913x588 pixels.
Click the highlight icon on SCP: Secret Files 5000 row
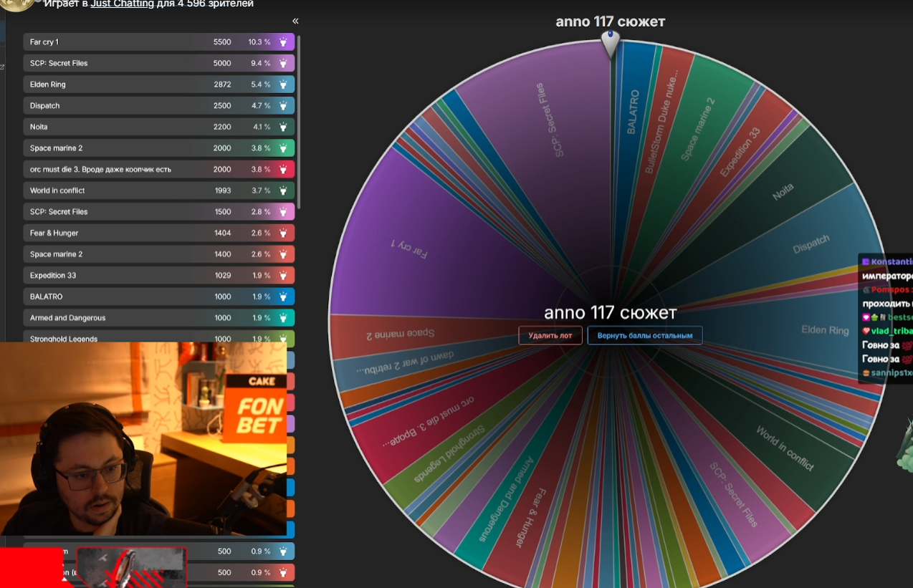[283, 63]
